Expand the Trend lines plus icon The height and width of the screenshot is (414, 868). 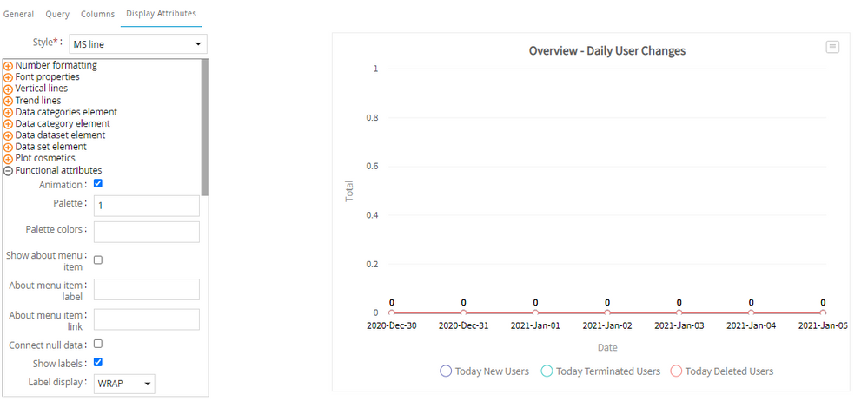[x=9, y=101]
